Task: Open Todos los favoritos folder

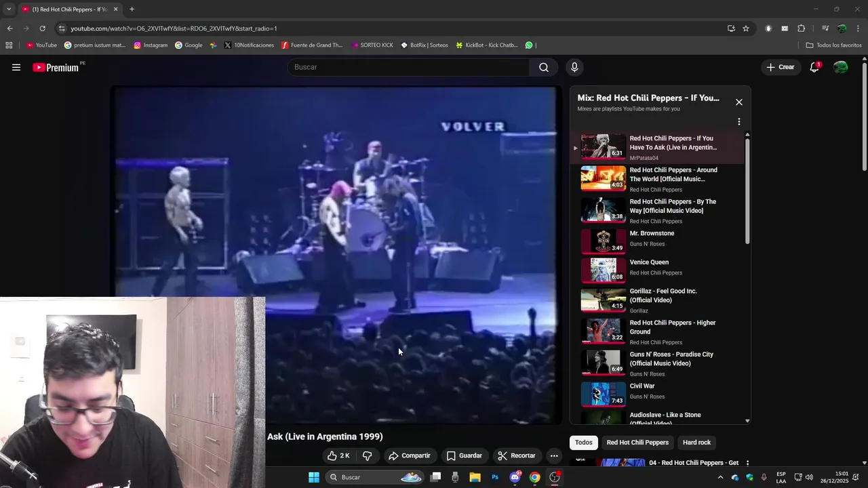Action: [x=833, y=45]
